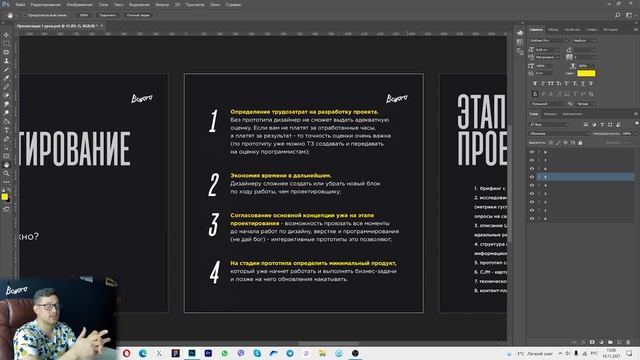
Task: Toggle visibility of the bottommost layer
Action: [x=532, y=218]
